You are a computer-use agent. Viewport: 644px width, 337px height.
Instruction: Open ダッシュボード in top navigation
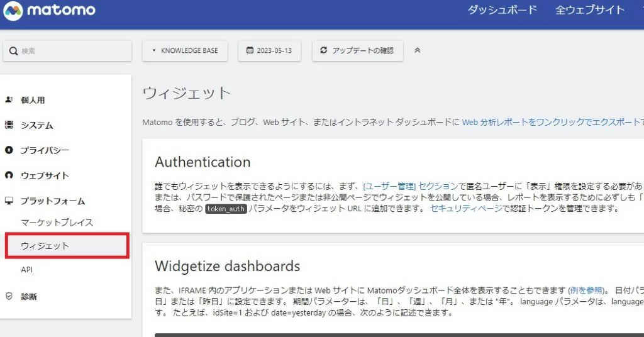pos(502,10)
